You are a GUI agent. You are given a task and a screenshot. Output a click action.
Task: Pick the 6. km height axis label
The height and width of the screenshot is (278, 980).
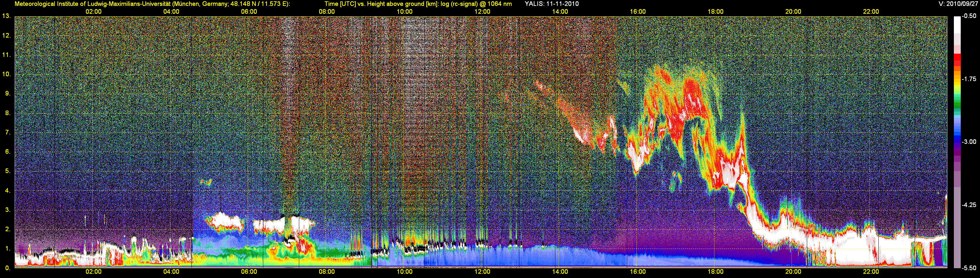[x=7, y=151]
